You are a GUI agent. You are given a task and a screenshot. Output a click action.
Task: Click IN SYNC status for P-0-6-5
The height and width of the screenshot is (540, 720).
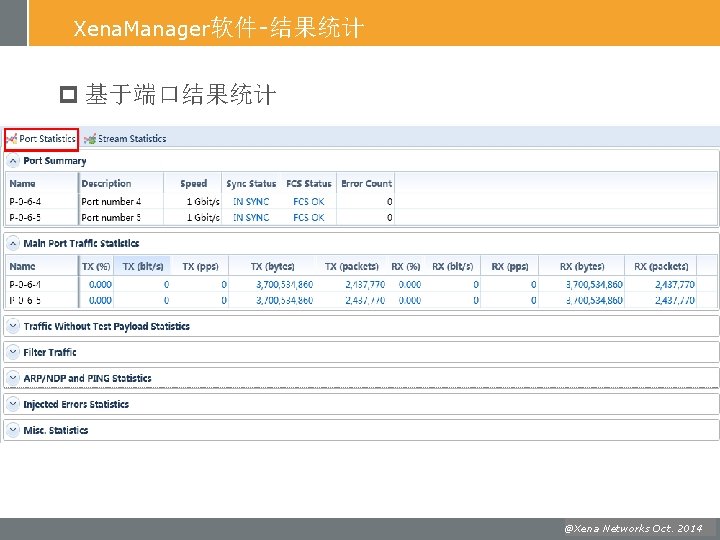[x=251, y=217]
